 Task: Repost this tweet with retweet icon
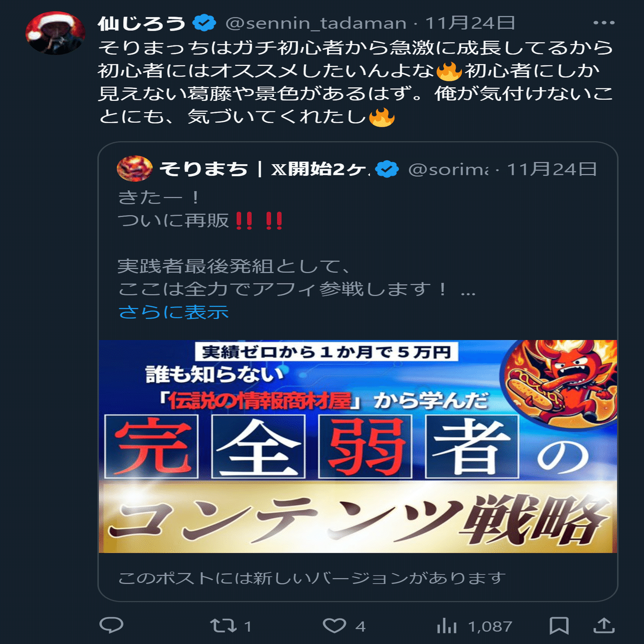223,626
